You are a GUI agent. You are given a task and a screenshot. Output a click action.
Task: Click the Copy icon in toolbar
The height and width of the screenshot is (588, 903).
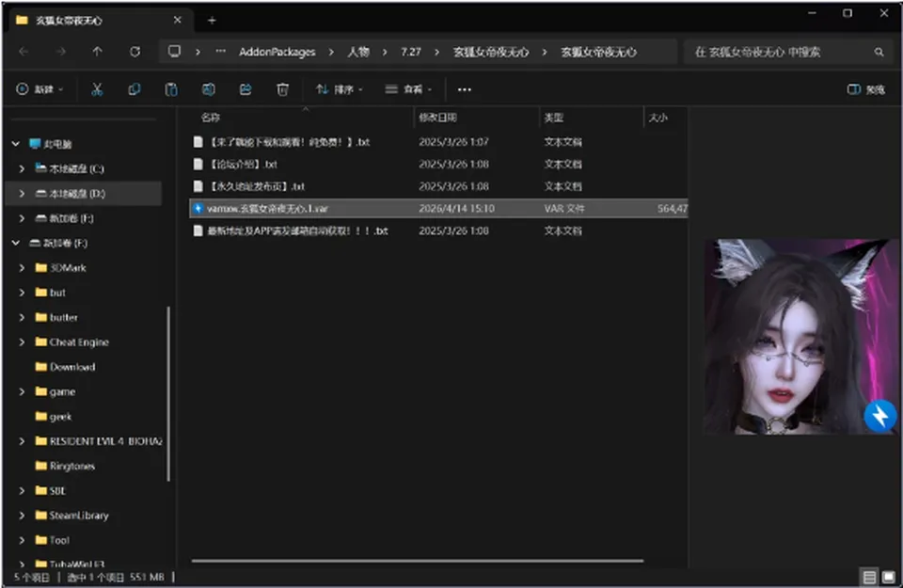pyautogui.click(x=135, y=89)
